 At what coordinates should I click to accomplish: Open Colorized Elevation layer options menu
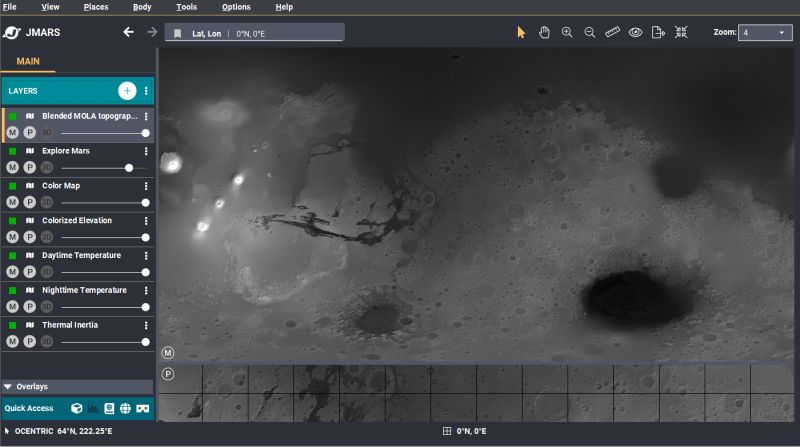pos(146,220)
